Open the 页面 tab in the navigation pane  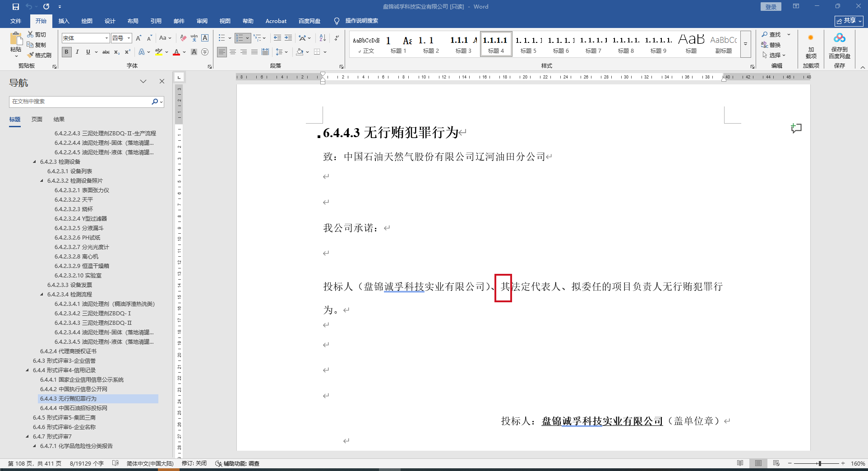point(37,119)
